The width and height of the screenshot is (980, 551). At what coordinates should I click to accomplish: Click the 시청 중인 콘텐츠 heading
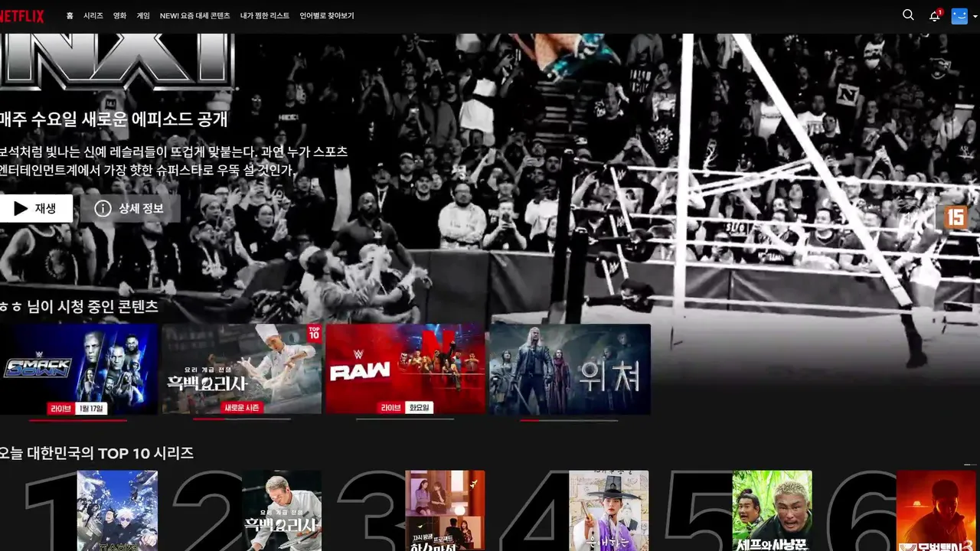(x=79, y=307)
